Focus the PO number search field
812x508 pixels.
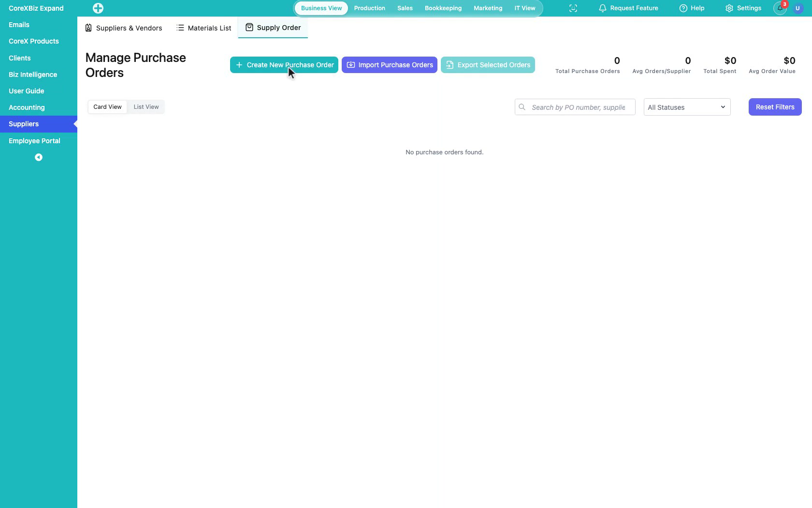[575, 107]
